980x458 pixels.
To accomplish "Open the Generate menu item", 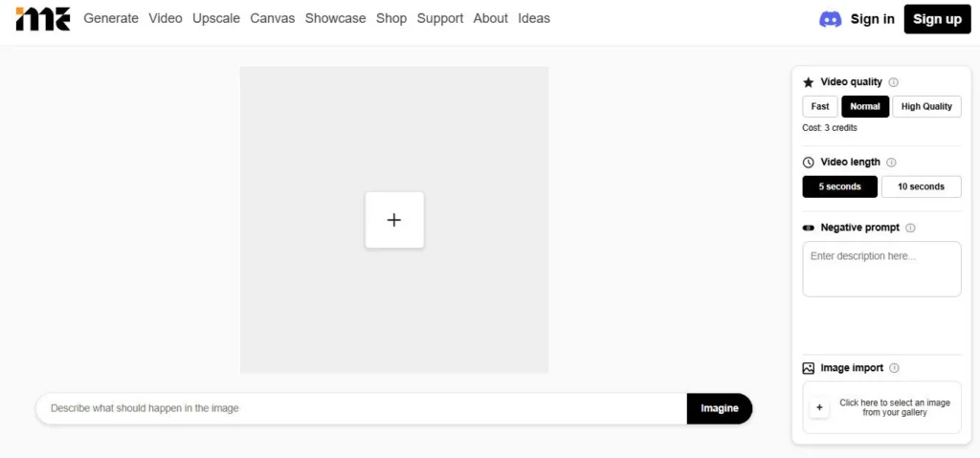I will pos(111,19).
